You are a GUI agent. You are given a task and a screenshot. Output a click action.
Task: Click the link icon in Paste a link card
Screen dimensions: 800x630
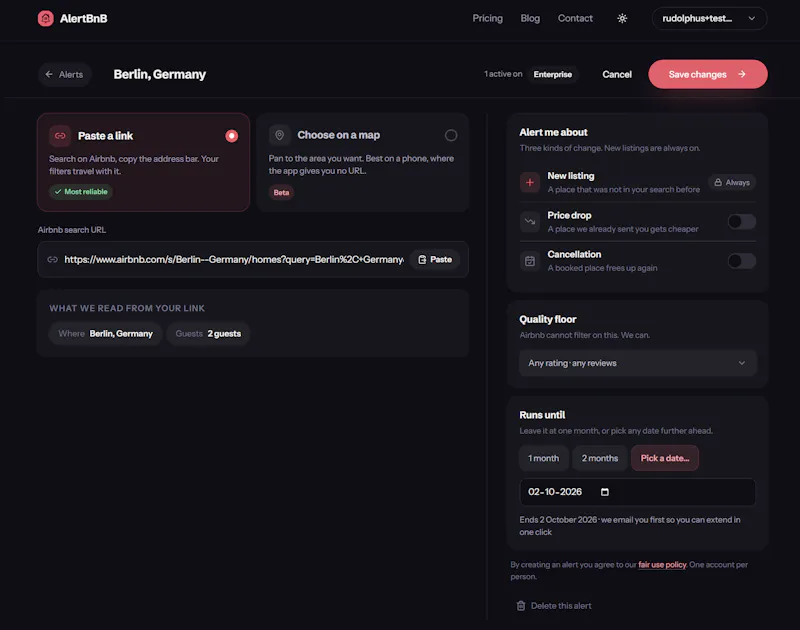[x=60, y=136]
